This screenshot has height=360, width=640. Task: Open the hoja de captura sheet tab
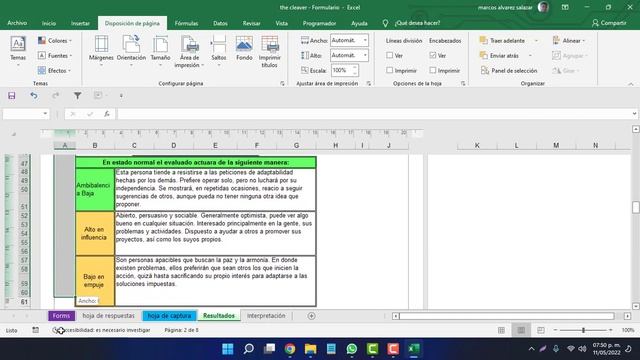click(x=169, y=316)
